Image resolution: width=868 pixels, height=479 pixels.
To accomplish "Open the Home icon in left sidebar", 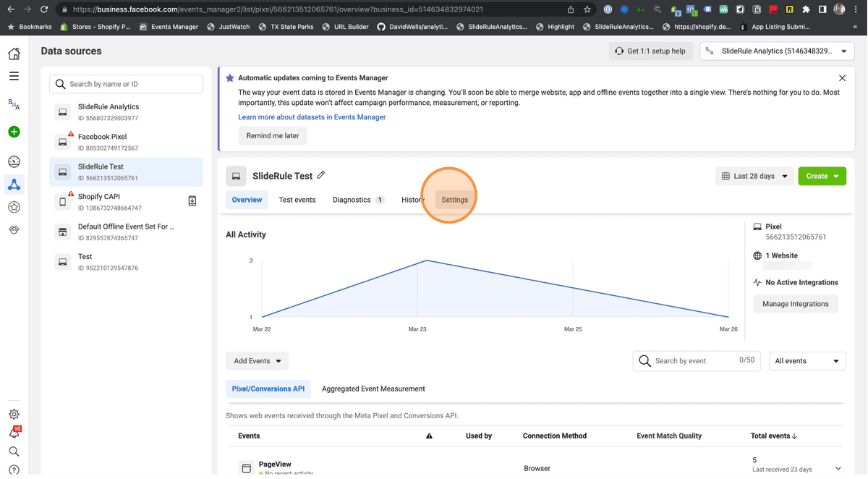I will pos(14,54).
